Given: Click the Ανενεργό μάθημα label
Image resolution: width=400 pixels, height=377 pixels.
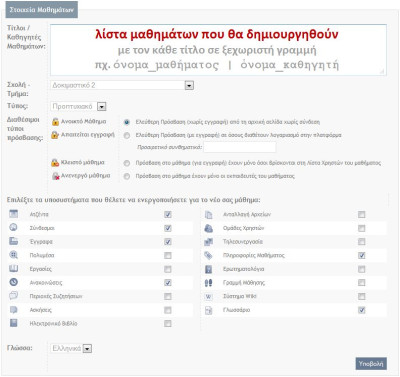Looking at the screenshot, I should 85,176.
